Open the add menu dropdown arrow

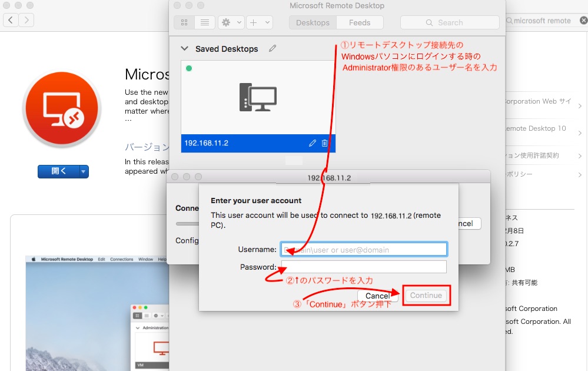267,22
